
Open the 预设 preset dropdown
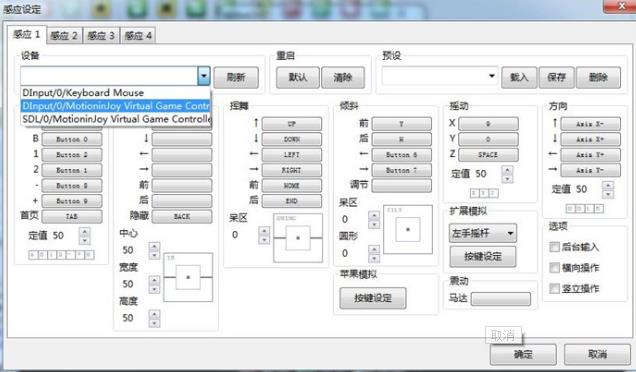(440, 76)
